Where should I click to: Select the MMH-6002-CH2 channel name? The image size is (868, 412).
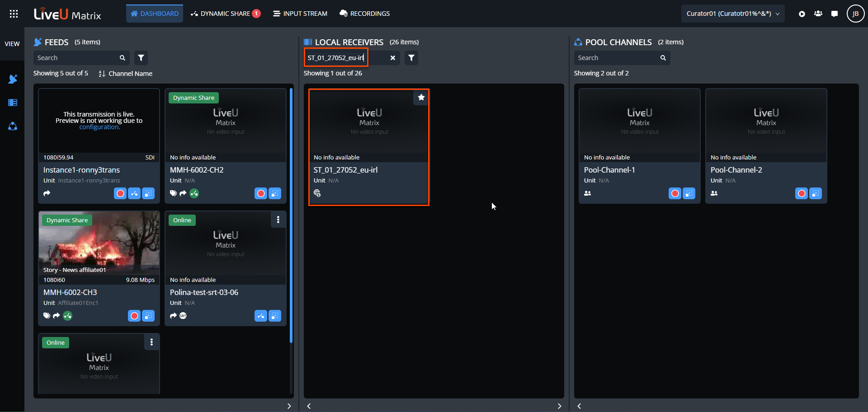click(x=197, y=170)
